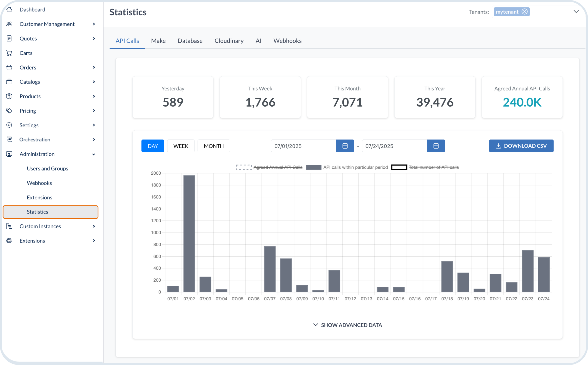Click the Products box icon
Viewport: 588px width, 365px height.
9,96
